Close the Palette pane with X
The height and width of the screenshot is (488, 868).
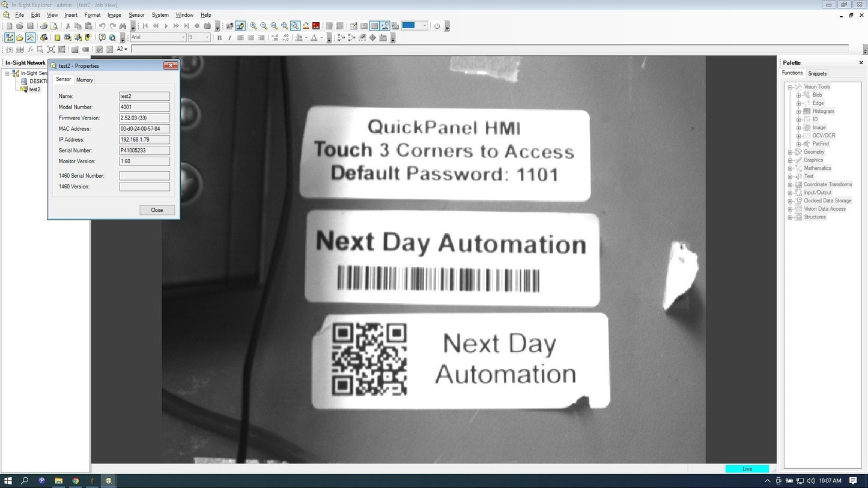pos(861,62)
